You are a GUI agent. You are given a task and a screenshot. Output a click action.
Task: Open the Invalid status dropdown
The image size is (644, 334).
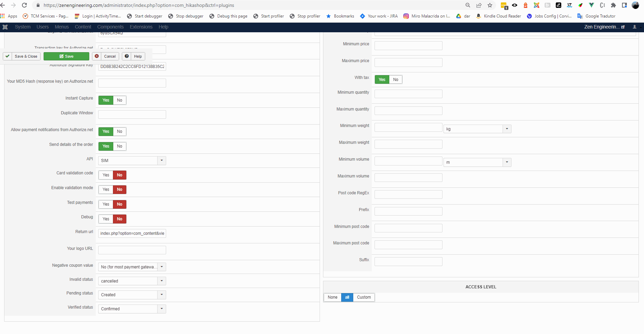132,281
